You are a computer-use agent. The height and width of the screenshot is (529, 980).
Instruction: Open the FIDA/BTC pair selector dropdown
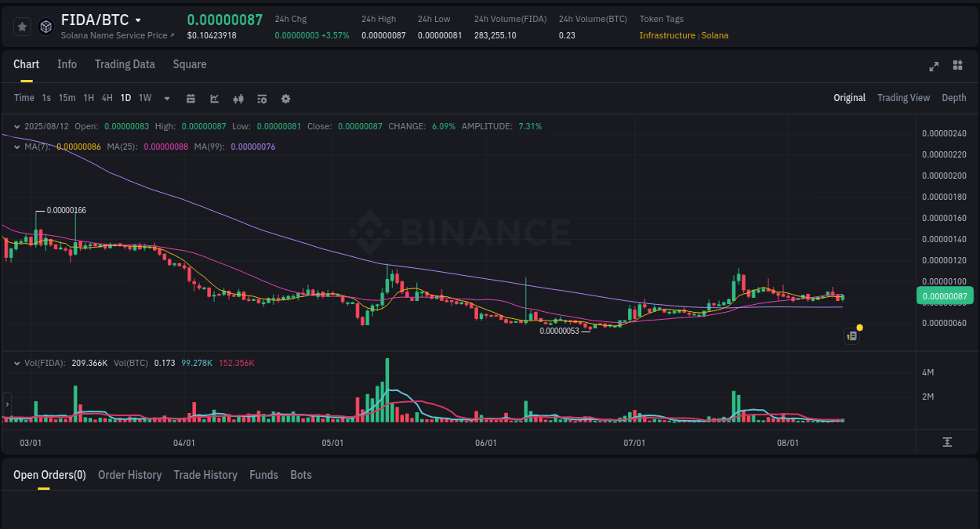pyautogui.click(x=139, y=20)
